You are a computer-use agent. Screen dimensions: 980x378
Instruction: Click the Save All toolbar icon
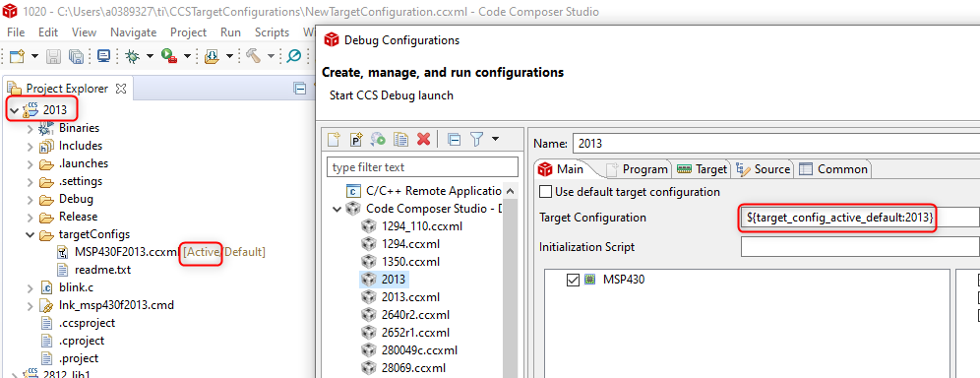pyautogui.click(x=76, y=56)
